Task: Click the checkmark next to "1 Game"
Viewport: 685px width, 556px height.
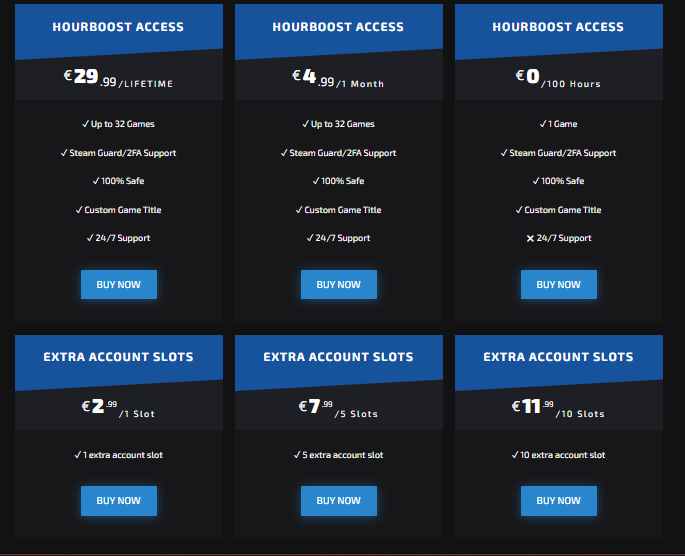Action: [543, 125]
